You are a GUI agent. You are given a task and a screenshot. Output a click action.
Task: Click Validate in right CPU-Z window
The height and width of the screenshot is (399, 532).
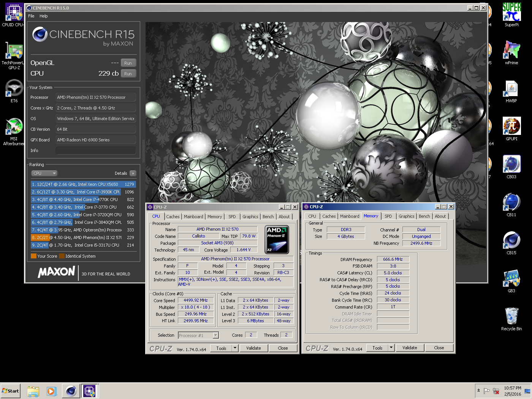pyautogui.click(x=410, y=348)
